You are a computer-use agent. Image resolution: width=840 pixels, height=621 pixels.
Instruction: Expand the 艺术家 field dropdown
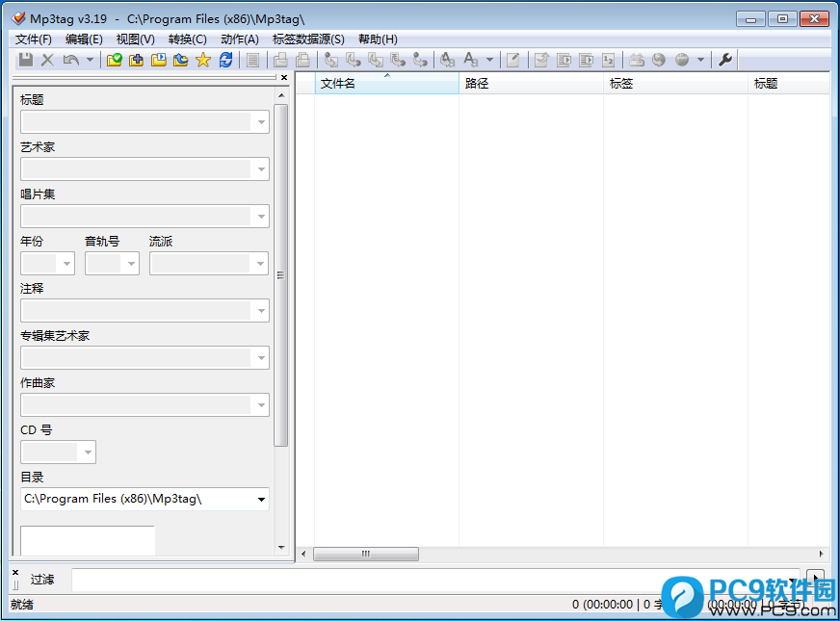[261, 169]
